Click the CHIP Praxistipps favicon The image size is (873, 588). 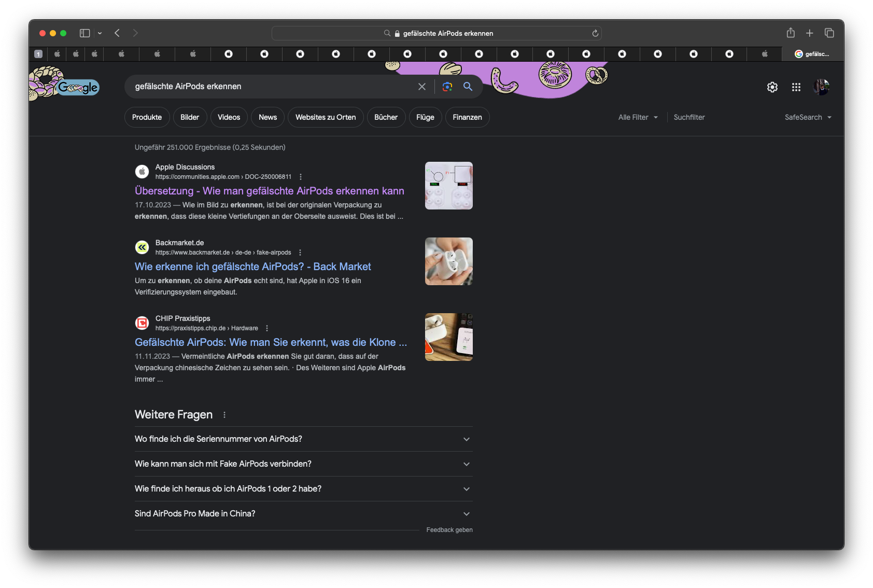pos(142,323)
